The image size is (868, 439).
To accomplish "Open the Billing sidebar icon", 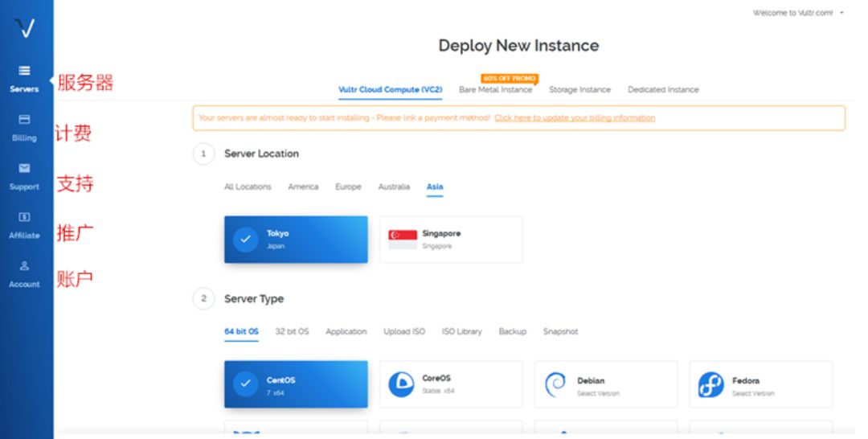I will (24, 120).
